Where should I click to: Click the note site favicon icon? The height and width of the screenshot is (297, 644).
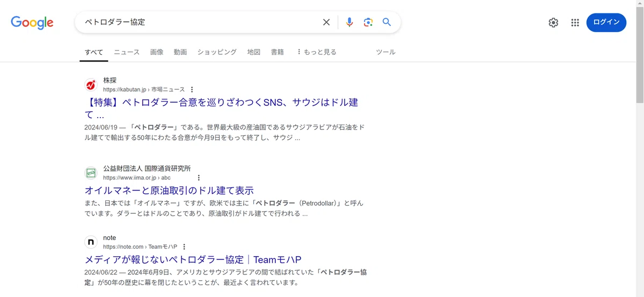(91, 242)
